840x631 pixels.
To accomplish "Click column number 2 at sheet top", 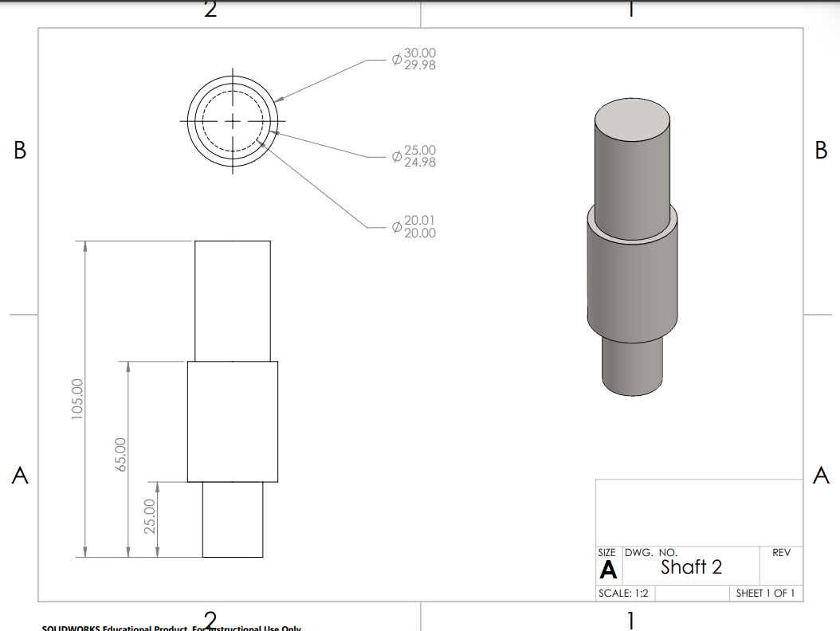I will [210, 10].
